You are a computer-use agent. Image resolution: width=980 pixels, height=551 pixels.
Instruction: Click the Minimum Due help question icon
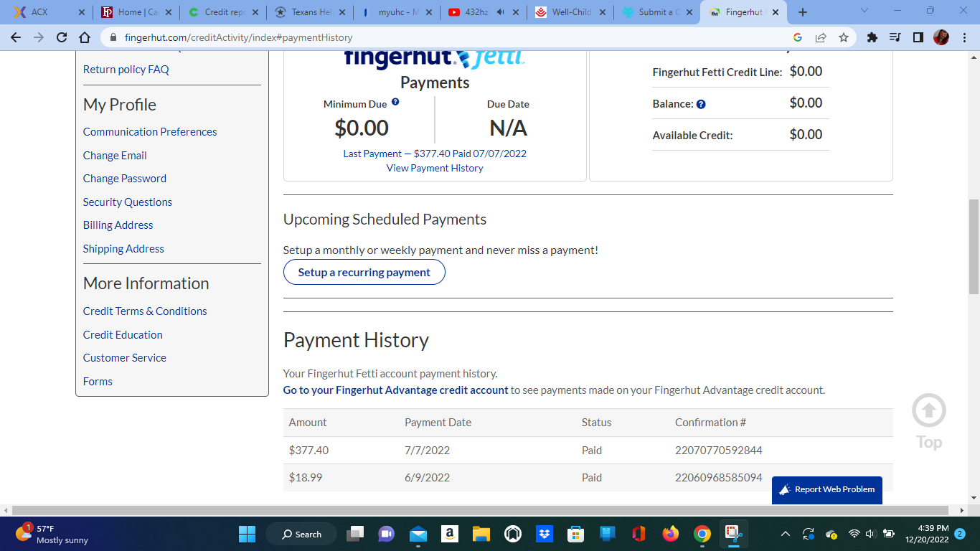point(395,103)
